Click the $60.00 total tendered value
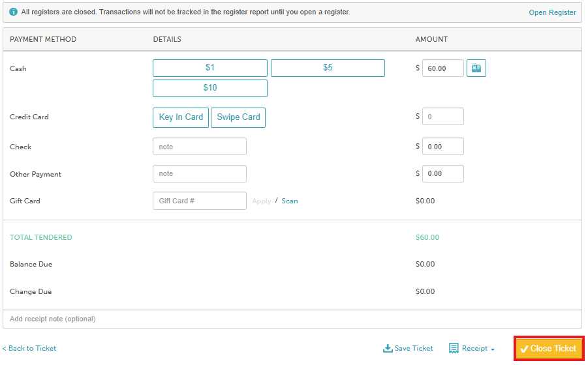The width and height of the screenshot is (588, 365). tap(427, 237)
